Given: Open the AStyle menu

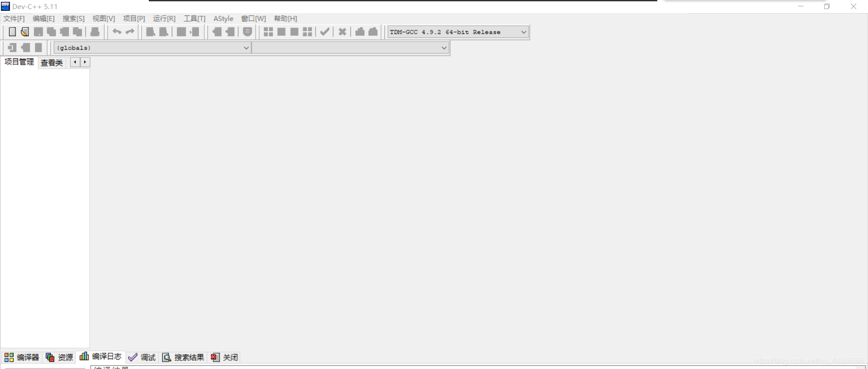Looking at the screenshot, I should point(223,19).
